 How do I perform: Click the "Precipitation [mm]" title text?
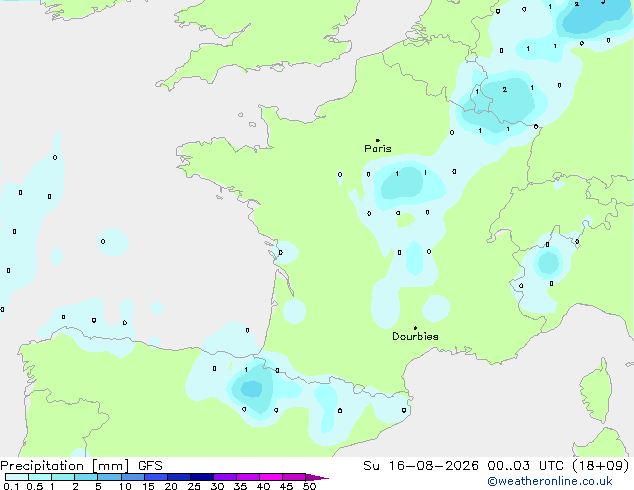[x=65, y=466]
